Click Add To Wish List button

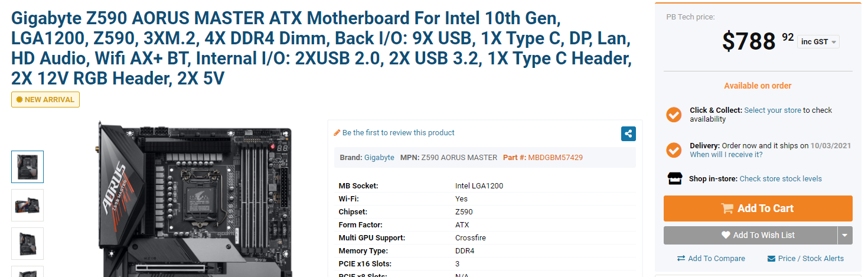750,235
